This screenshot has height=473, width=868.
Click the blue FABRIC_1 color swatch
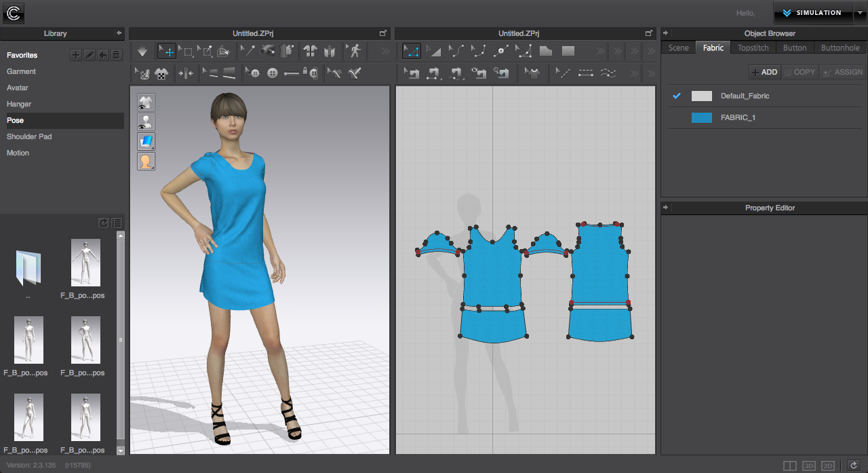pos(701,117)
